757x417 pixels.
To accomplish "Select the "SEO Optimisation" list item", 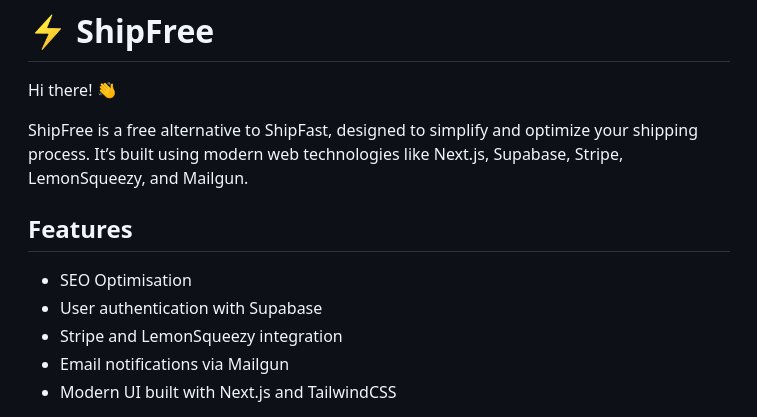I will point(125,281).
